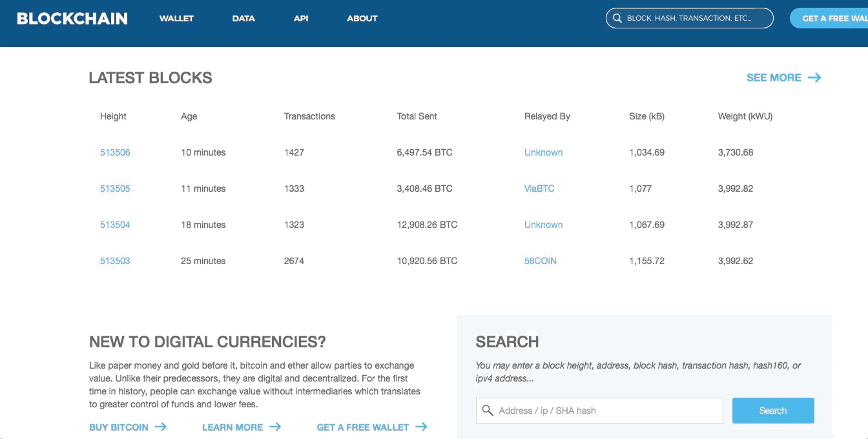Click the arrow icon beside Learn More
Viewport: 868px width, 439px height.
click(274, 427)
